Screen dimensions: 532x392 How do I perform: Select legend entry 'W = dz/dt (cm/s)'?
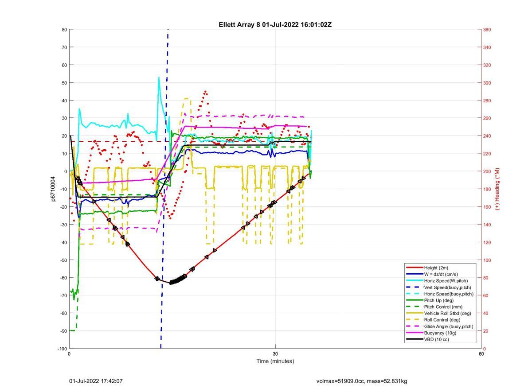click(x=441, y=274)
